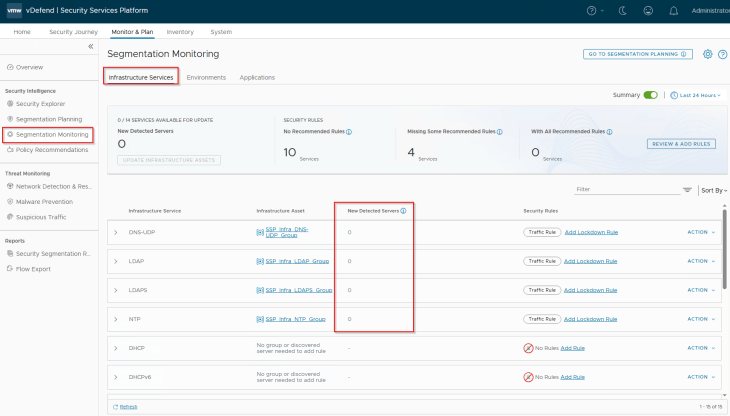Viewport: 730px width, 416px height.
Task: Expand the NTP service row
Action: click(116, 319)
